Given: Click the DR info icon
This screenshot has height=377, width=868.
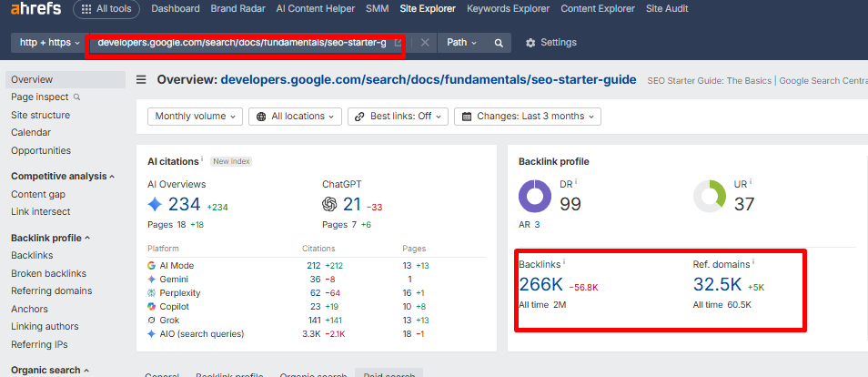Looking at the screenshot, I should pos(576,181).
